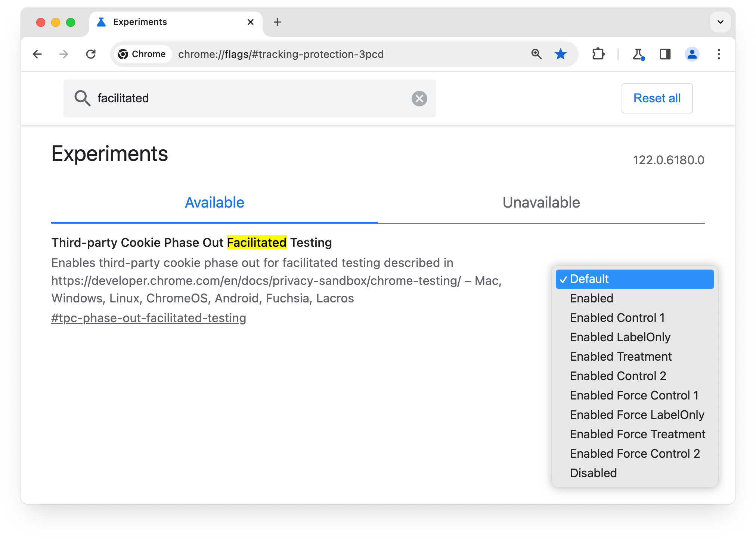Click the zoom magnifier icon in address bar
Screen dimensions: 756x538
coord(536,55)
